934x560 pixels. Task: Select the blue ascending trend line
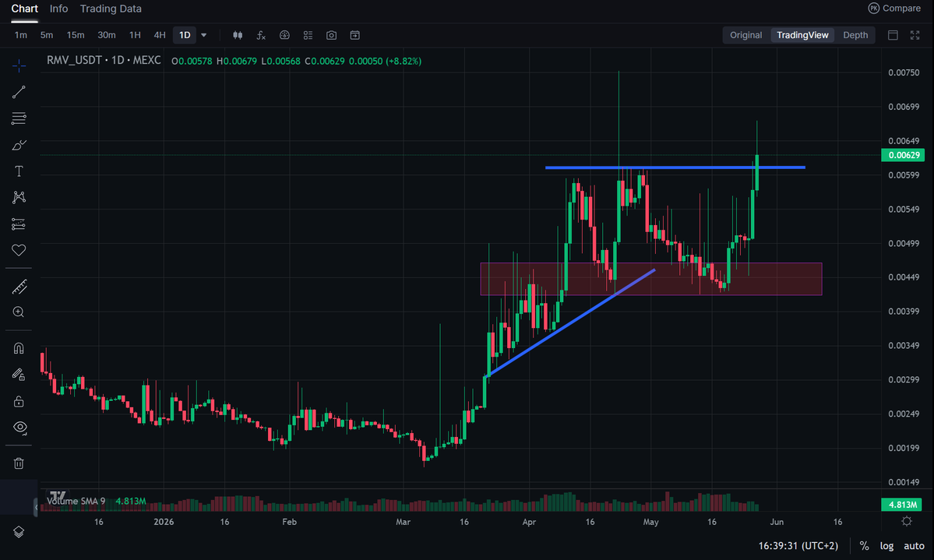pyautogui.click(x=572, y=322)
